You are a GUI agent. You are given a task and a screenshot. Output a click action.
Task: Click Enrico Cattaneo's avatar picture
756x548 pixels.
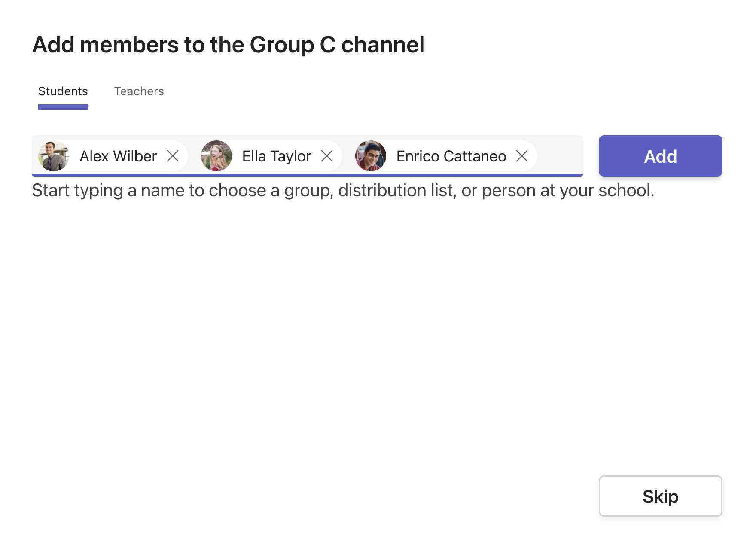(x=371, y=156)
